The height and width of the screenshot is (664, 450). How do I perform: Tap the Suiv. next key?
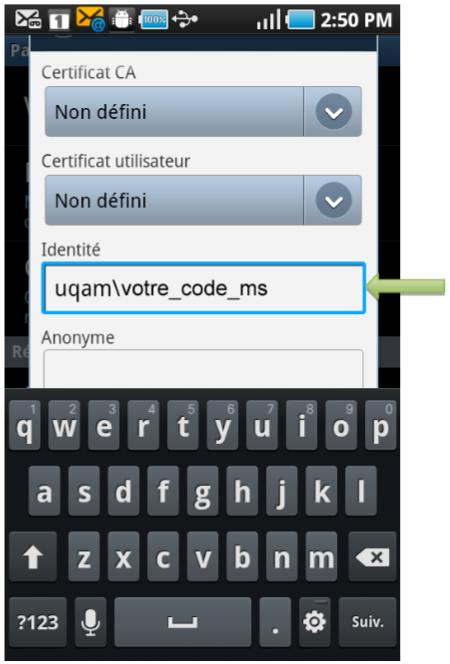(367, 621)
